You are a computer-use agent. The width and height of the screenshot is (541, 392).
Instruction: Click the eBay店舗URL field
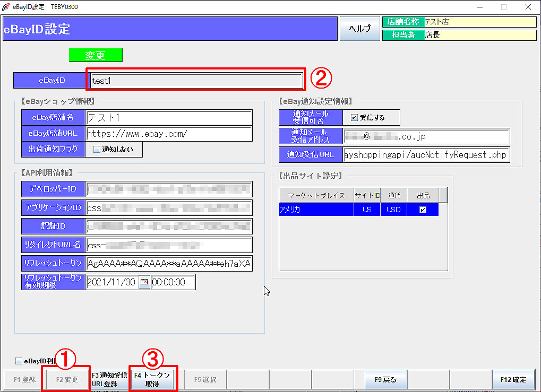click(169, 134)
